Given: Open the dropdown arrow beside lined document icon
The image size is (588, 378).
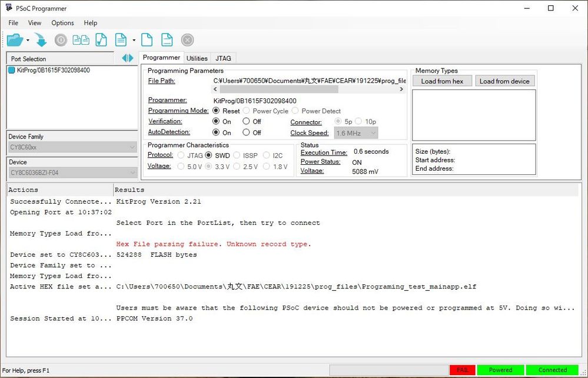Looking at the screenshot, I should click(134, 40).
